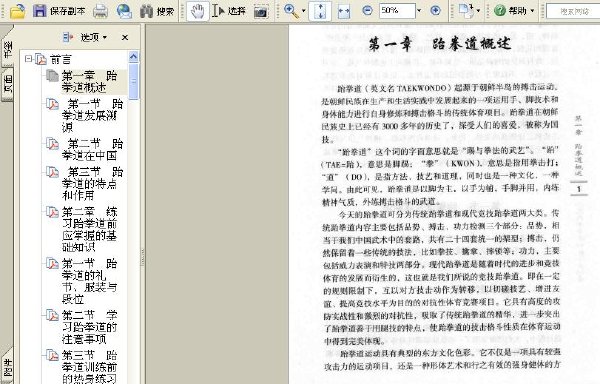The image size is (600, 384).
Task: Click the Save a Copy (保存副本) button
Action: point(59,11)
